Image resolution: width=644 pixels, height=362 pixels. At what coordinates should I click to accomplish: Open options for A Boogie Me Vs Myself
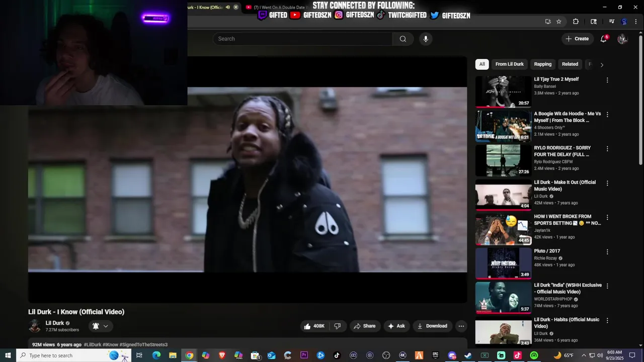(x=607, y=114)
